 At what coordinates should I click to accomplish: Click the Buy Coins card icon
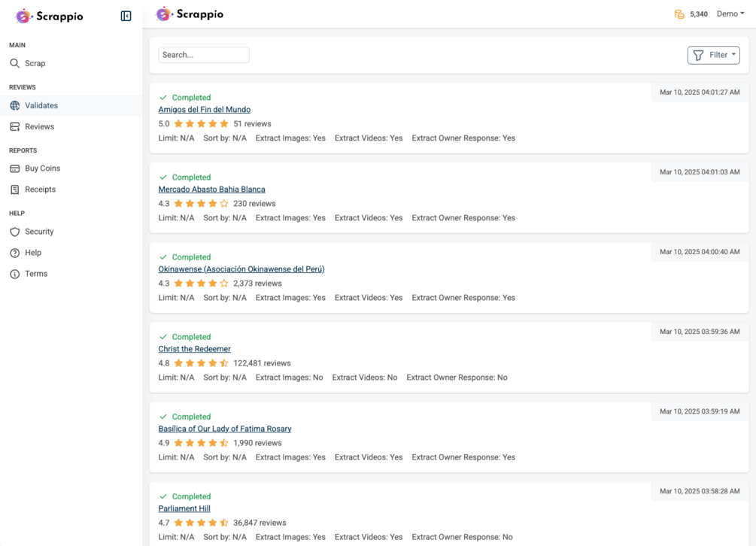point(15,168)
